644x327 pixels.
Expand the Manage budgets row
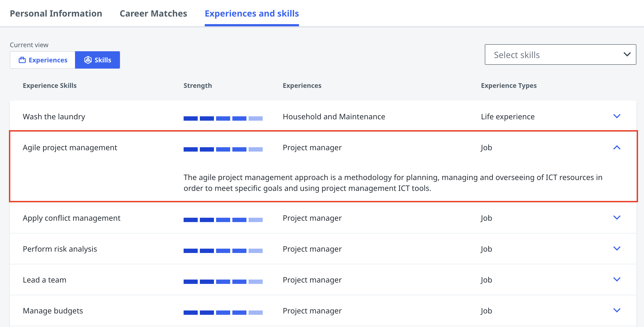[x=617, y=310]
